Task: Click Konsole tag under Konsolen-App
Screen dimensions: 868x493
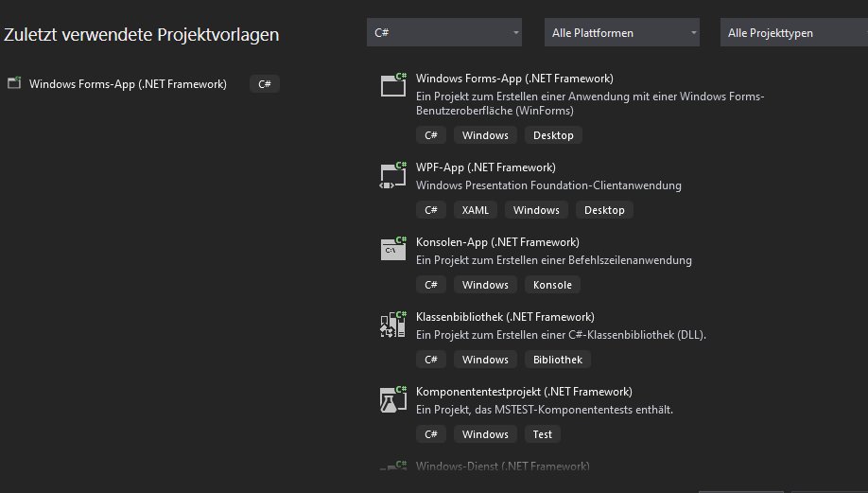Action: click(552, 285)
